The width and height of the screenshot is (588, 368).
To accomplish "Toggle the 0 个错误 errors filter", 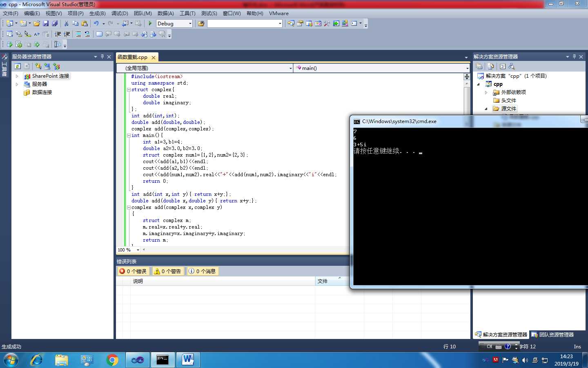I will [133, 271].
